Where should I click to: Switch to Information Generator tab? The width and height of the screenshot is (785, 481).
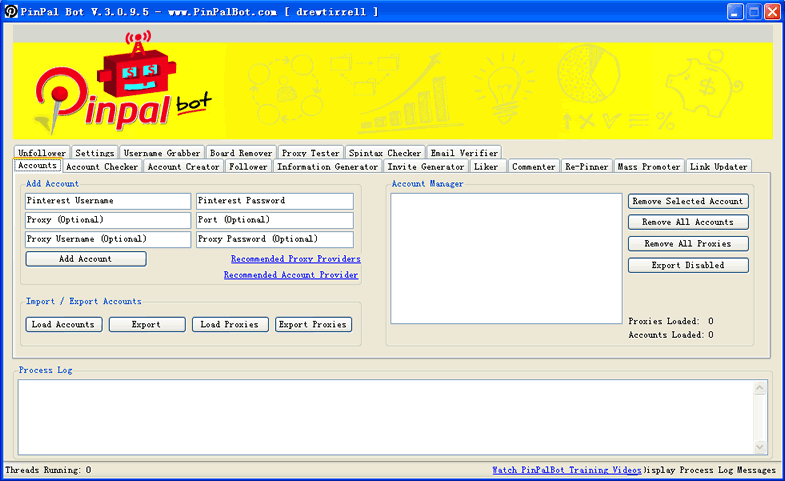(x=327, y=167)
